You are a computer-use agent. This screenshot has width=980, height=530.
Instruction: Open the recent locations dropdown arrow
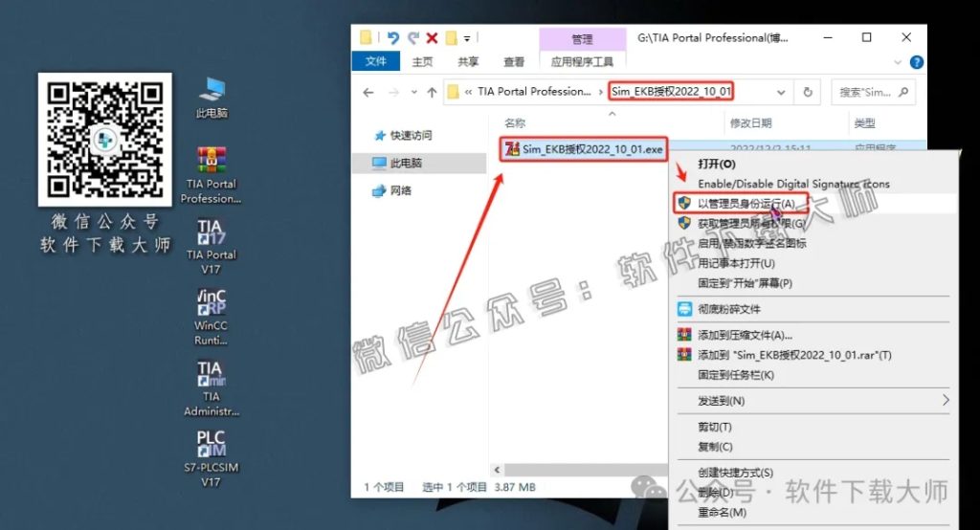coord(413,93)
